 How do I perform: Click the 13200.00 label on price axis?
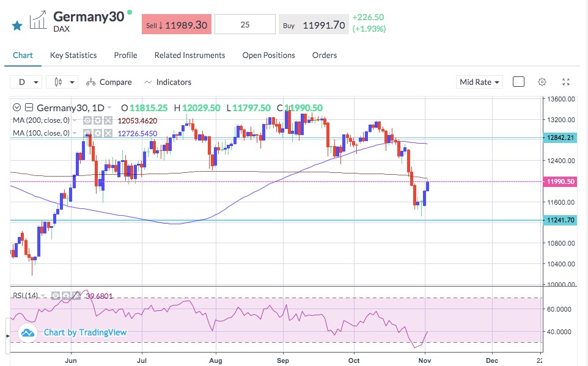pyautogui.click(x=561, y=120)
